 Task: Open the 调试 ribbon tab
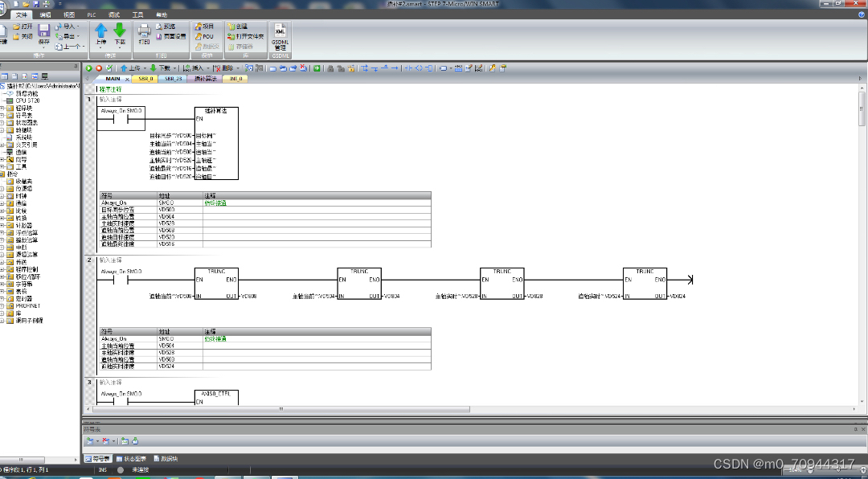(114, 15)
